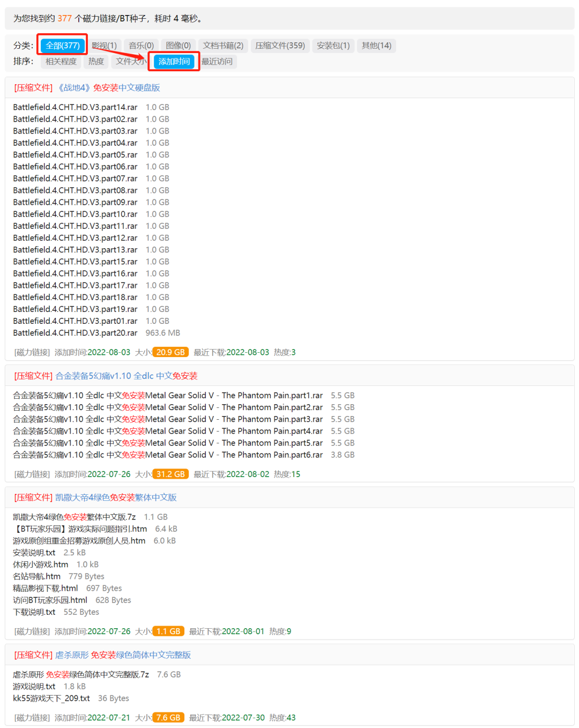Click 磁力链接 of the 1.1 GB result
The image size is (579, 728).
[32, 632]
